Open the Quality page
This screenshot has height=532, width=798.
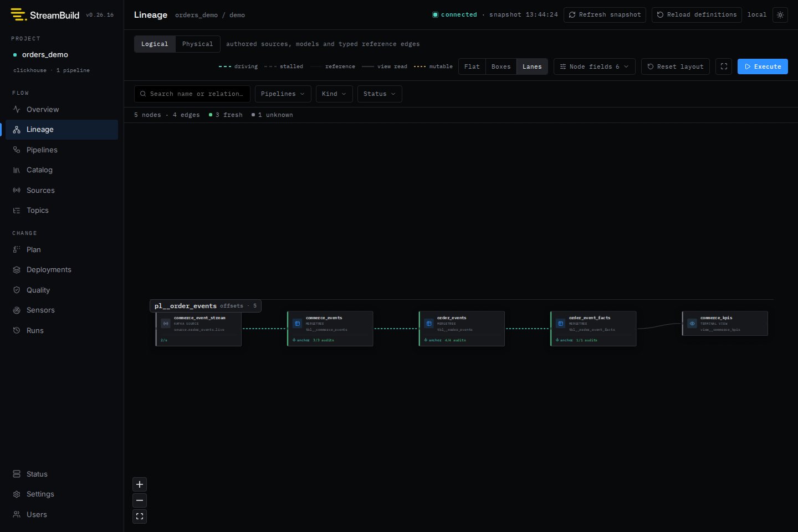point(62,290)
